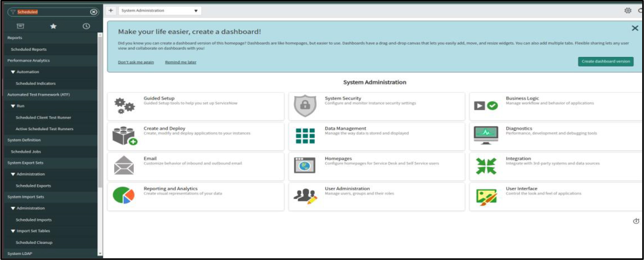
Task: Collapse Administration under System Export Sets
Action: pos(13,174)
